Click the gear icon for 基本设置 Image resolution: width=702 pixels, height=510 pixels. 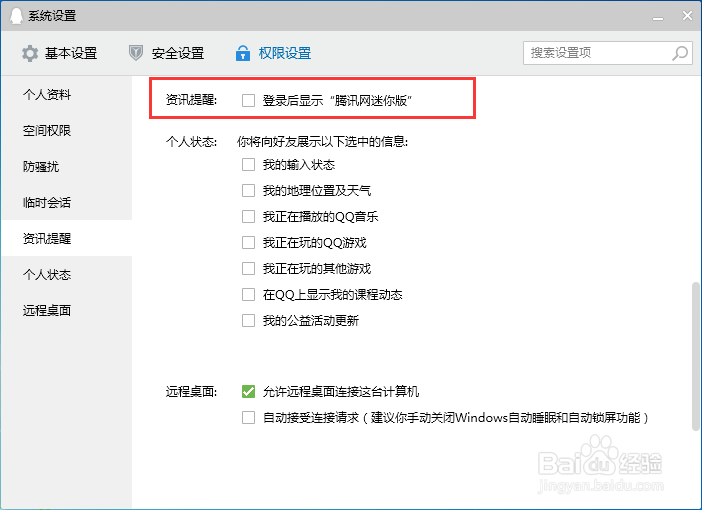pos(30,53)
